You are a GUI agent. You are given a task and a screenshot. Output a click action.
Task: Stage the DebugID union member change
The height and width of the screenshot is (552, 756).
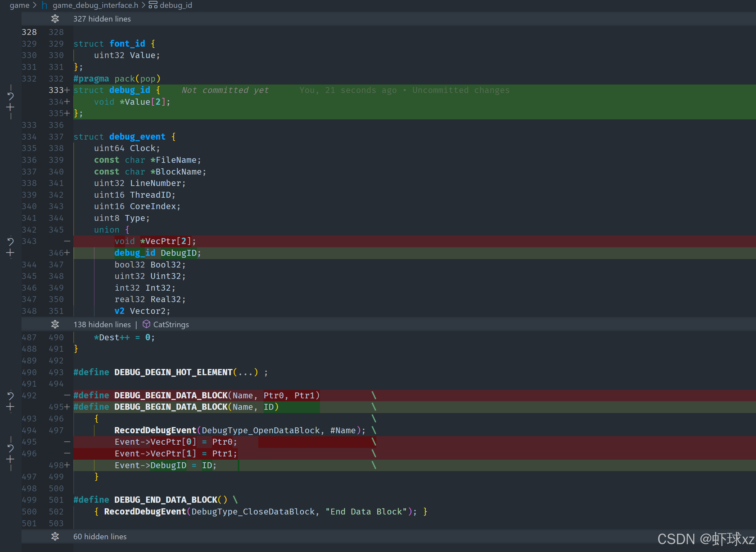pos(10,253)
